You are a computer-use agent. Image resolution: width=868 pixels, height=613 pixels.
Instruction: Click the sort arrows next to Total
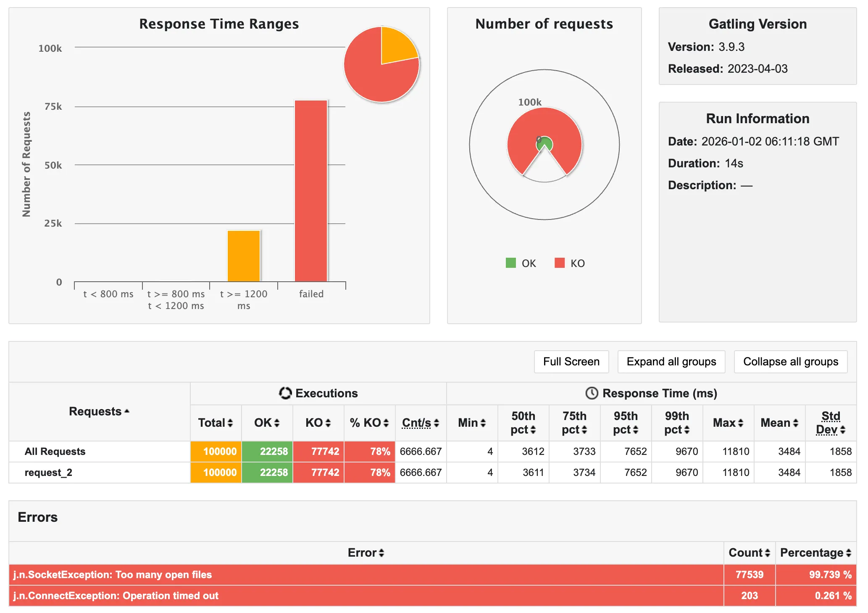(x=230, y=423)
